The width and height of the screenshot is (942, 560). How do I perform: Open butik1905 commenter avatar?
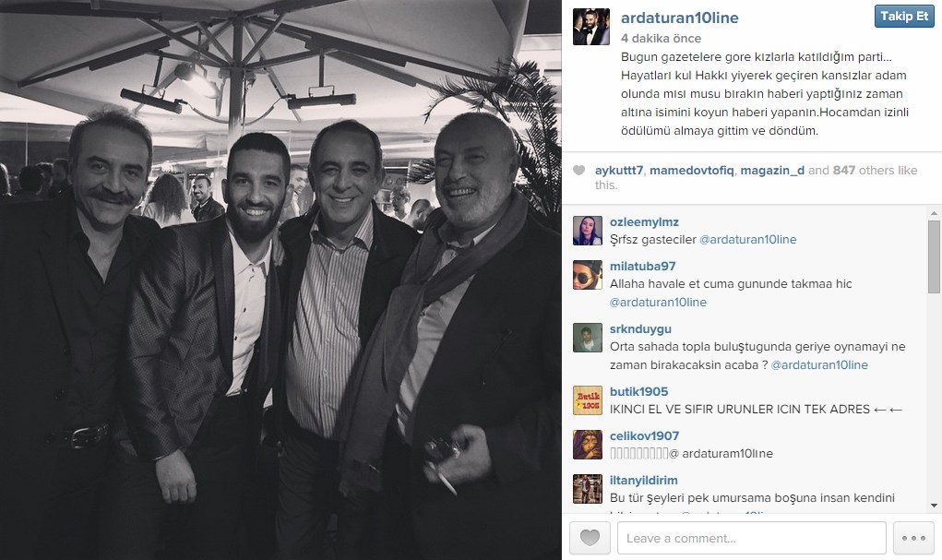(588, 400)
